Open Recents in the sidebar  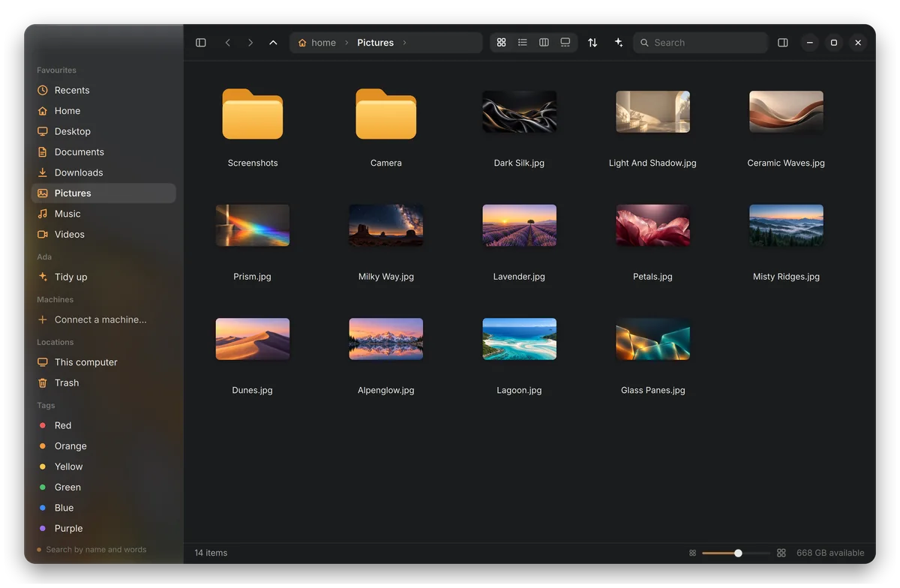(x=103, y=90)
